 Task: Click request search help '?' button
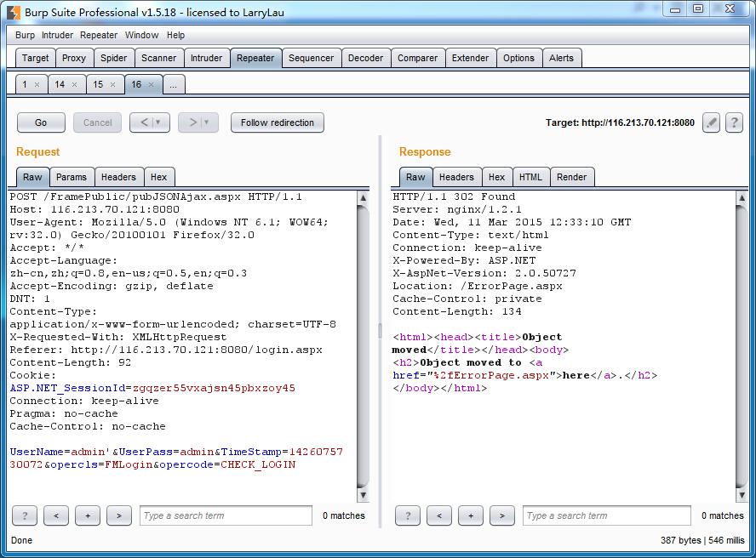[25, 515]
